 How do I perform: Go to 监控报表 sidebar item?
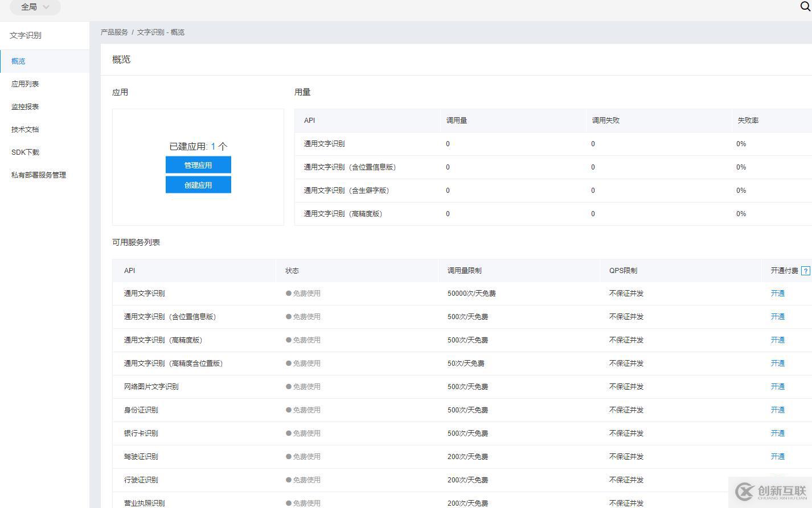click(x=25, y=106)
